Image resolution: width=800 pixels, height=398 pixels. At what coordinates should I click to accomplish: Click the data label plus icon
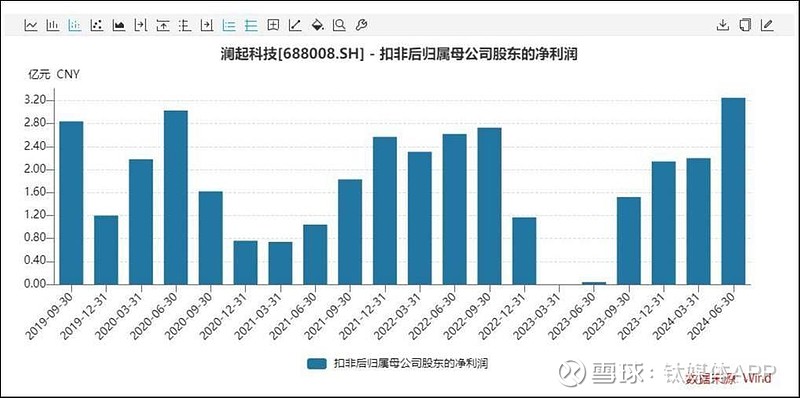click(273, 25)
